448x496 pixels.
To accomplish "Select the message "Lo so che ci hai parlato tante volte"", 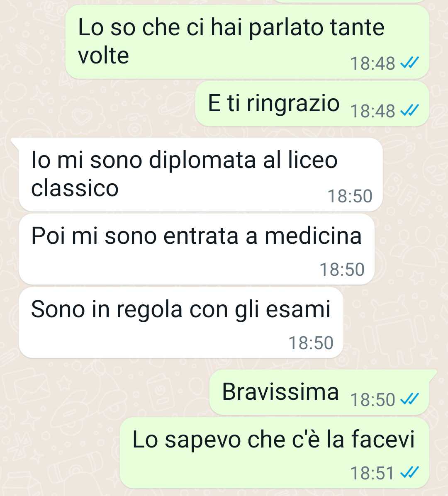I will 247,42.
